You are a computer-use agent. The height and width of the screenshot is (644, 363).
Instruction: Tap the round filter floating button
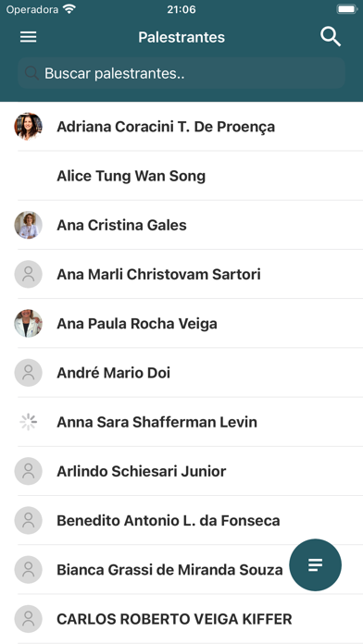(316, 565)
